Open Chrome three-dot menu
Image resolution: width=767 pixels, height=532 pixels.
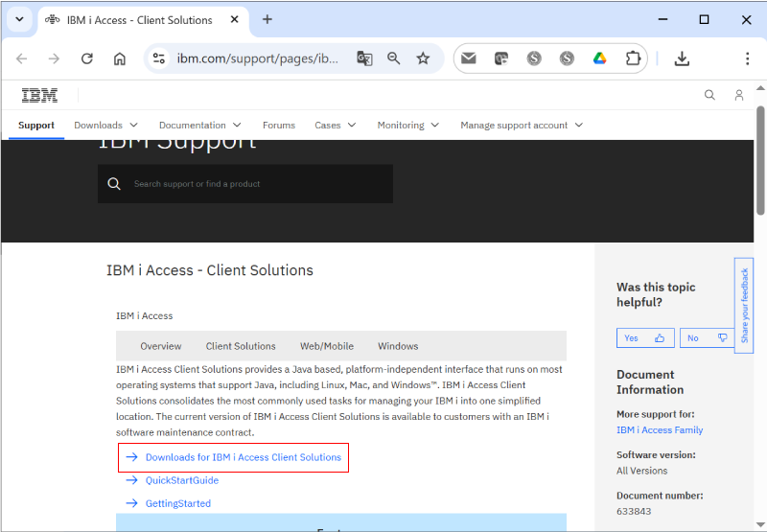click(x=747, y=58)
